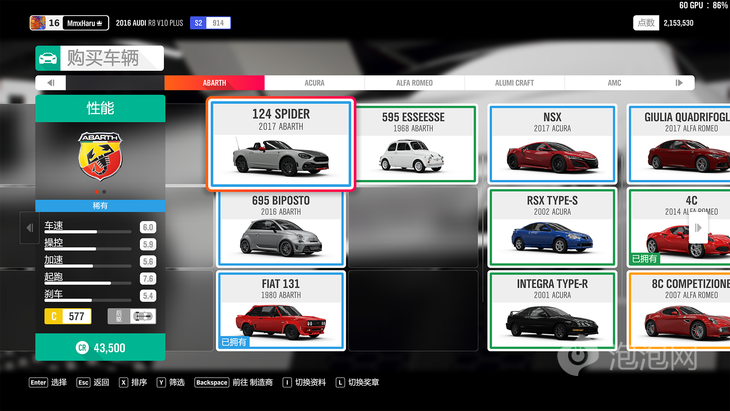
Task: Switch to the ACURA tab
Action: point(314,83)
